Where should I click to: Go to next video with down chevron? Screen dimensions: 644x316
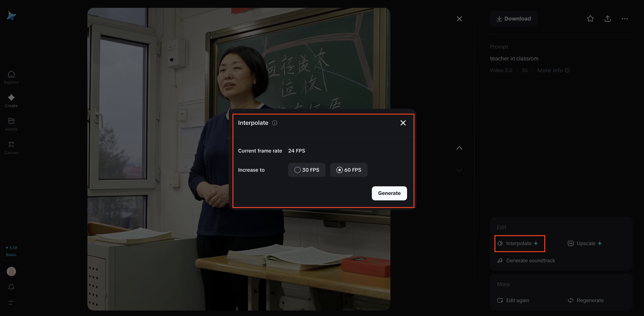459,170
